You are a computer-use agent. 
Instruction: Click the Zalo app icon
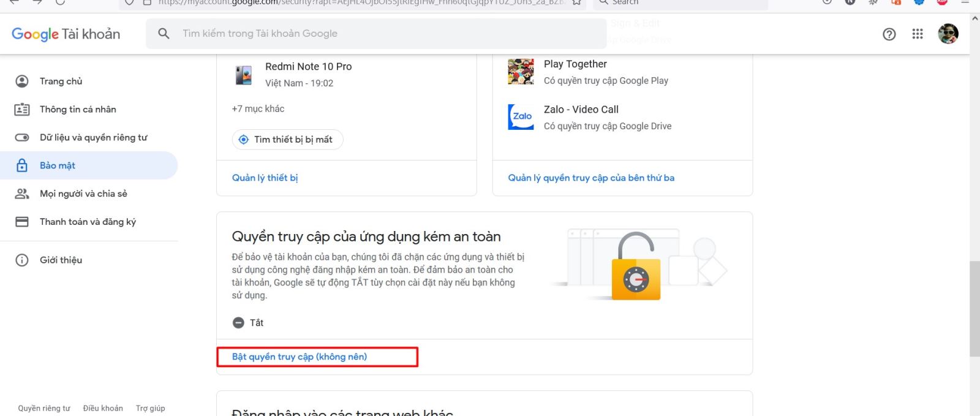(x=521, y=117)
